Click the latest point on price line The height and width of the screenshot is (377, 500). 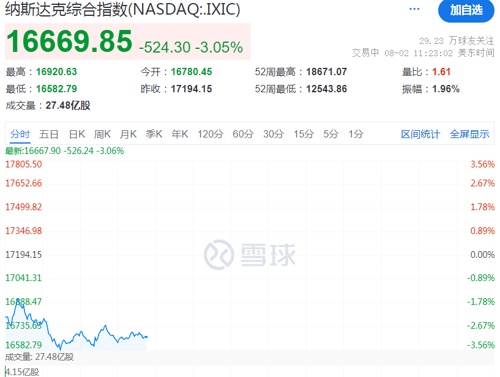coord(147,337)
